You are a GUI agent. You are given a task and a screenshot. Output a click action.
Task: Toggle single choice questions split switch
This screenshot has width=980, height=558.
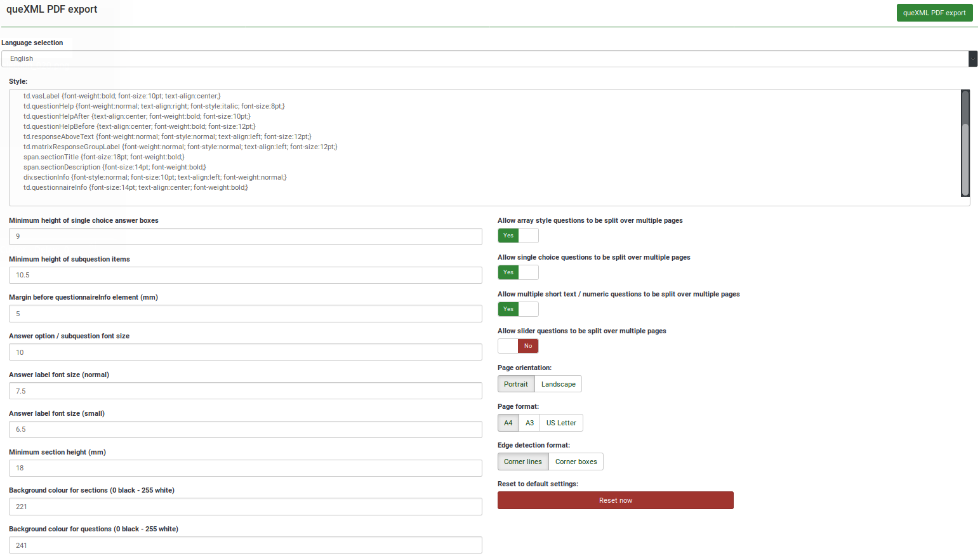tap(518, 272)
